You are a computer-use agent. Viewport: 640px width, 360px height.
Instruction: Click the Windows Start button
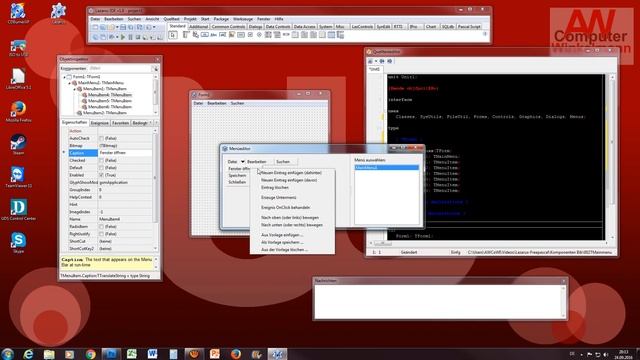point(8,353)
